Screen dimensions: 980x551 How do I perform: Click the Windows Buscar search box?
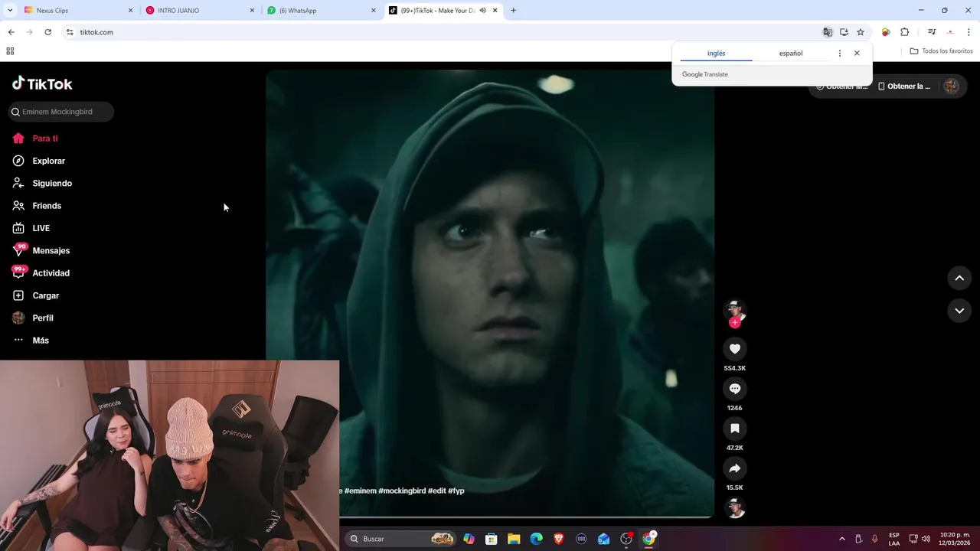[x=401, y=539]
